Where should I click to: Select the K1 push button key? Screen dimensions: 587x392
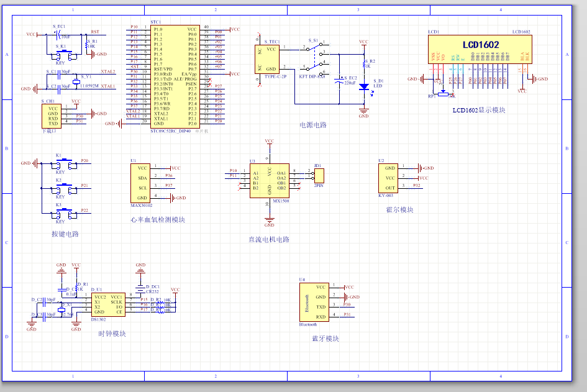click(63, 163)
